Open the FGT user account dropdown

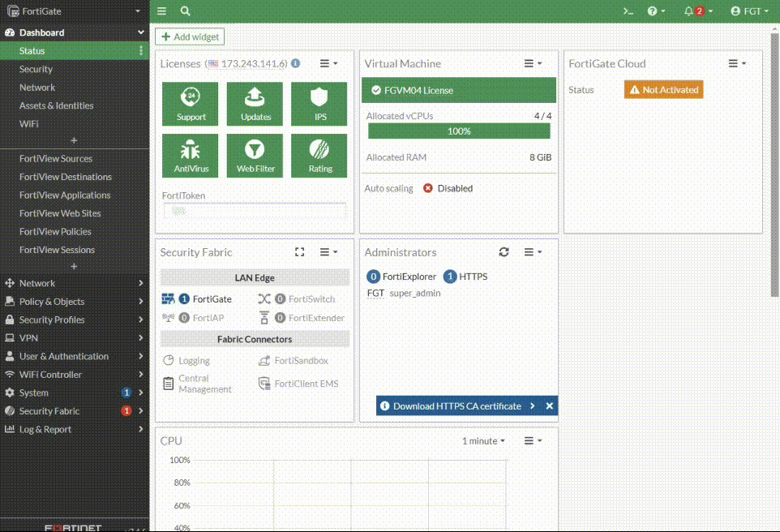(x=749, y=11)
